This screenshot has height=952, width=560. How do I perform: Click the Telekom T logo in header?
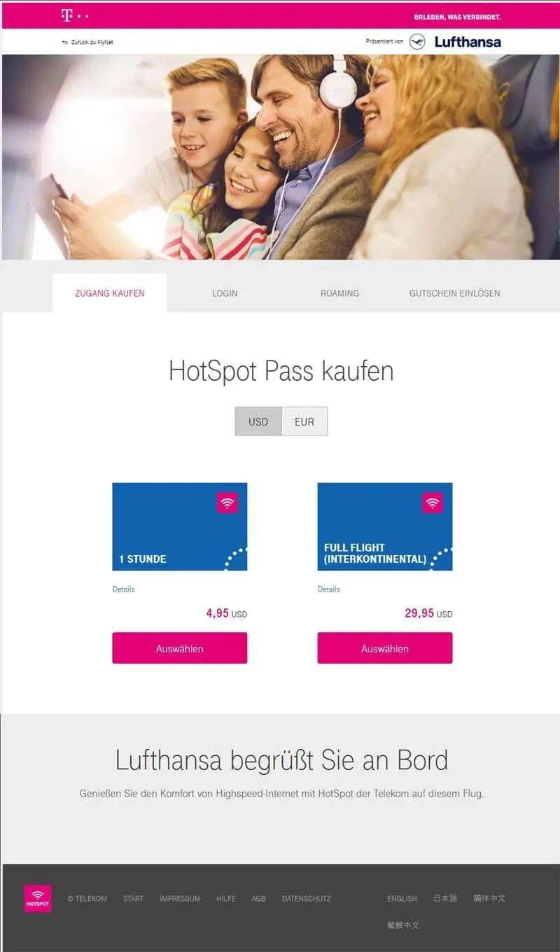click(x=66, y=15)
